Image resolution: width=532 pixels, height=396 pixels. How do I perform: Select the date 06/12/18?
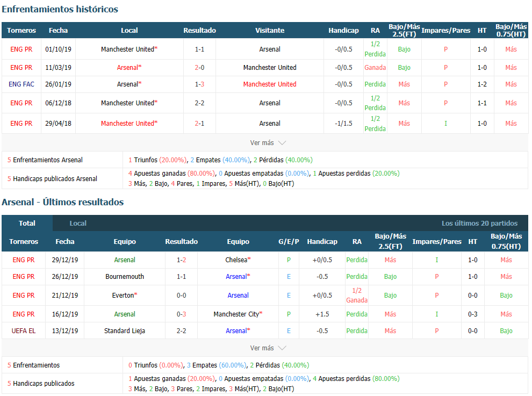(59, 103)
